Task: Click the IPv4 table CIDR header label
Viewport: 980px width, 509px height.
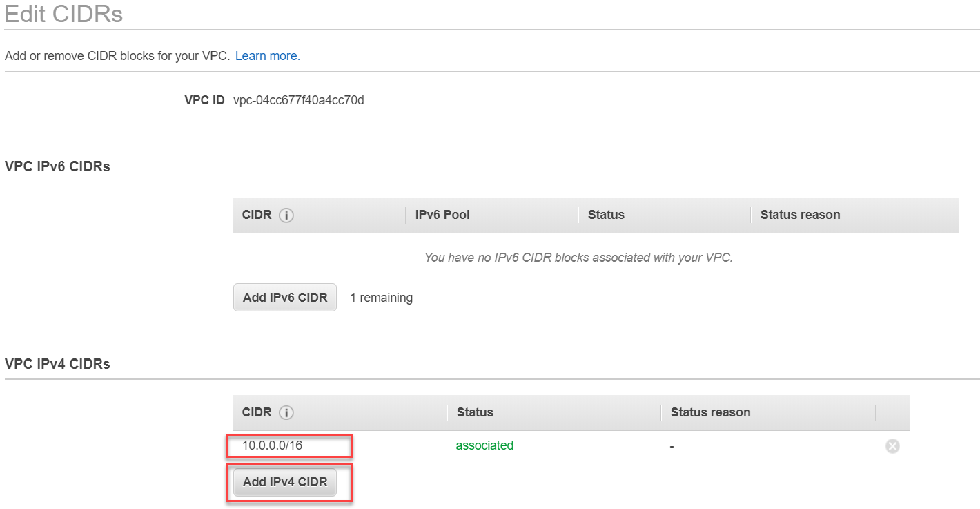Action: 257,412
